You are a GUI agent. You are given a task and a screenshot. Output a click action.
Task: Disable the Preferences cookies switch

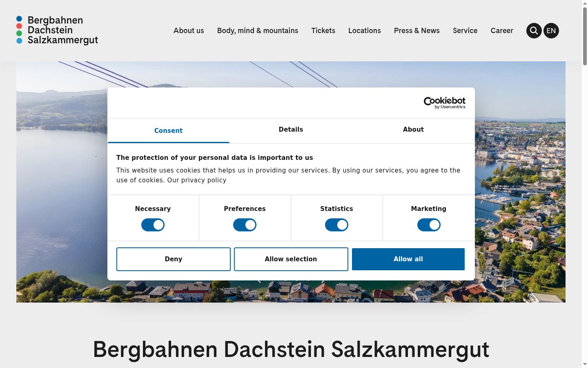tap(245, 225)
